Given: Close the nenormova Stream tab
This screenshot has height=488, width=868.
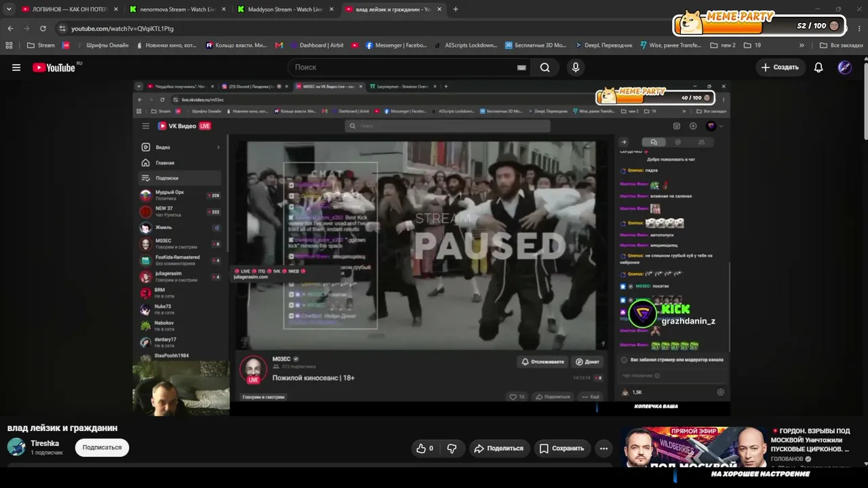Looking at the screenshot, I should tap(224, 9).
